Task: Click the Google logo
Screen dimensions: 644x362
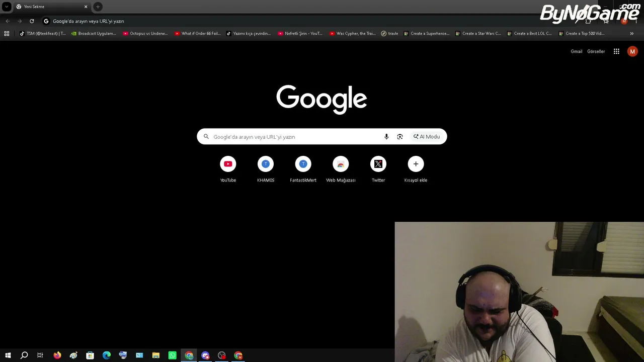Action: point(321,99)
